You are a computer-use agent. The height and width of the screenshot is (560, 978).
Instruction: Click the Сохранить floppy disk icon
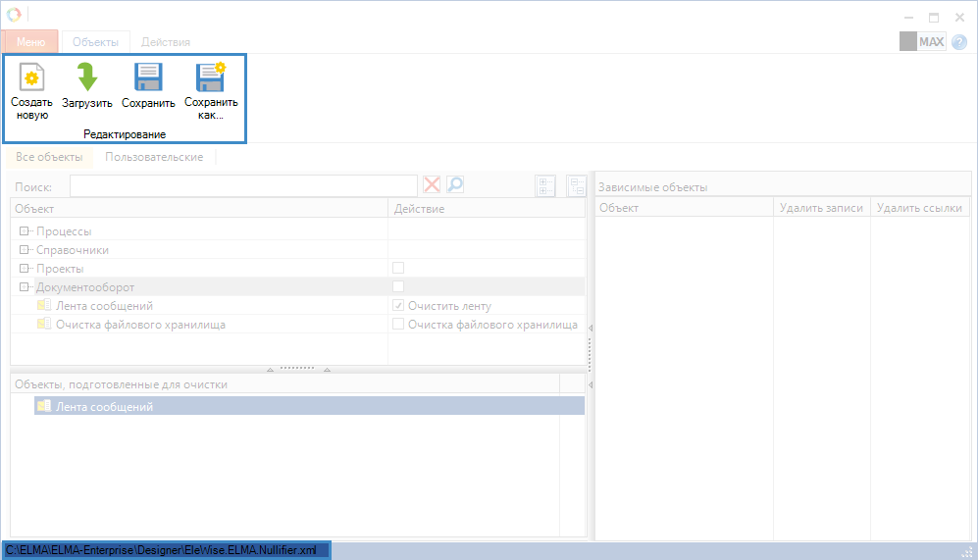[x=148, y=77]
